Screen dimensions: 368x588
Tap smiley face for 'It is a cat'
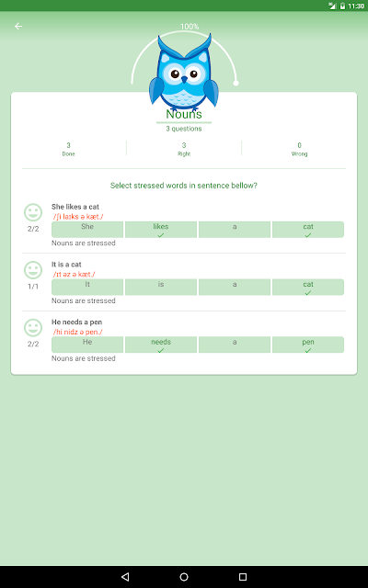pyautogui.click(x=33, y=270)
